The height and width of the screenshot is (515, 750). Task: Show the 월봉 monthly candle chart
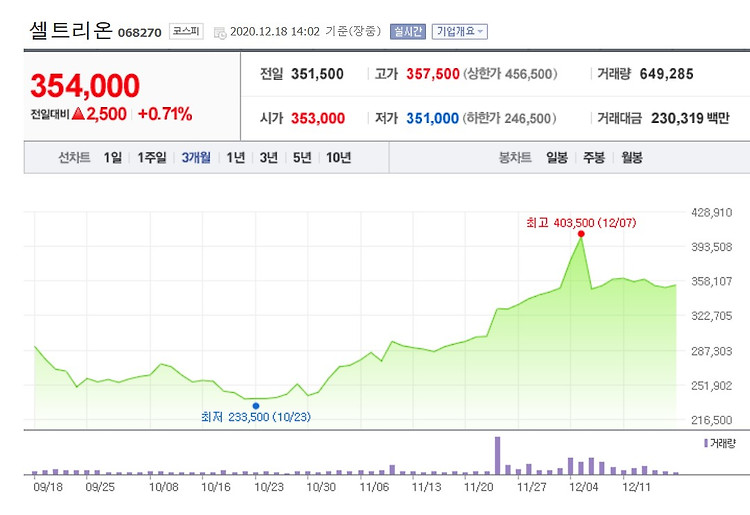click(632, 157)
